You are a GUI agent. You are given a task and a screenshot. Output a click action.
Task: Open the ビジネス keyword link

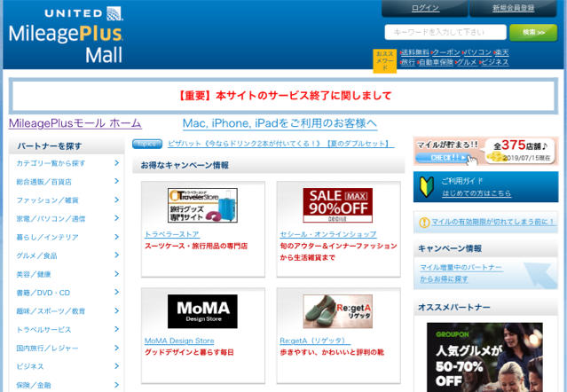click(x=494, y=62)
